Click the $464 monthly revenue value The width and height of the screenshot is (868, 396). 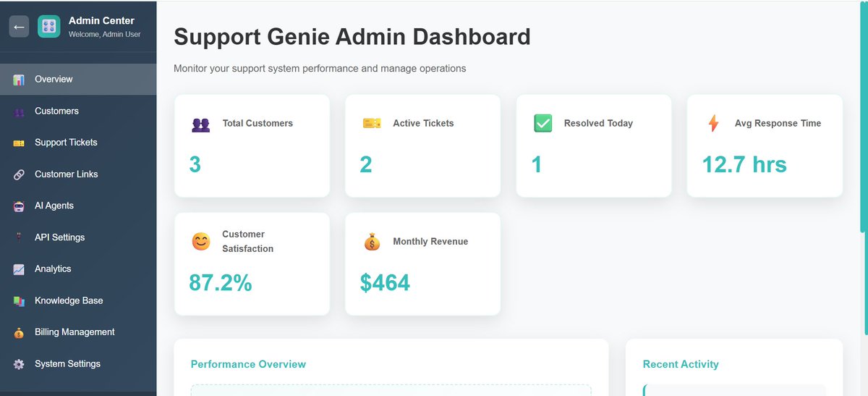[x=385, y=282]
